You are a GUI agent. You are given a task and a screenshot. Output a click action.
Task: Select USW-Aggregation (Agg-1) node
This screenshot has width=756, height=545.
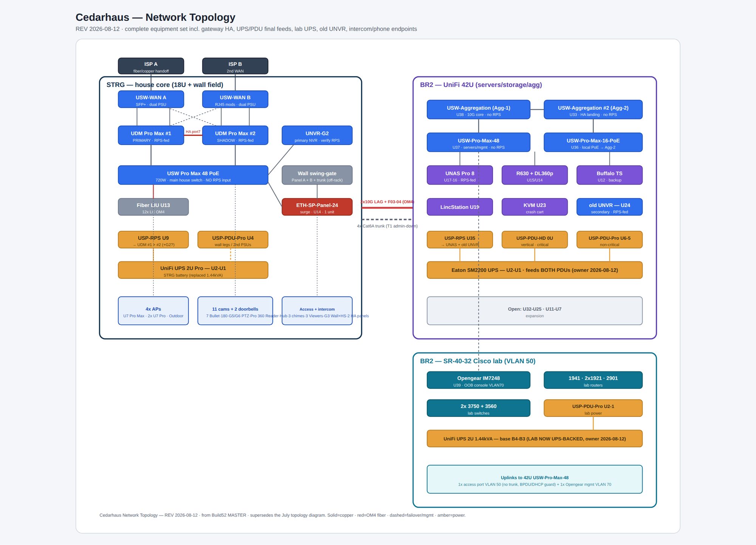click(479, 110)
